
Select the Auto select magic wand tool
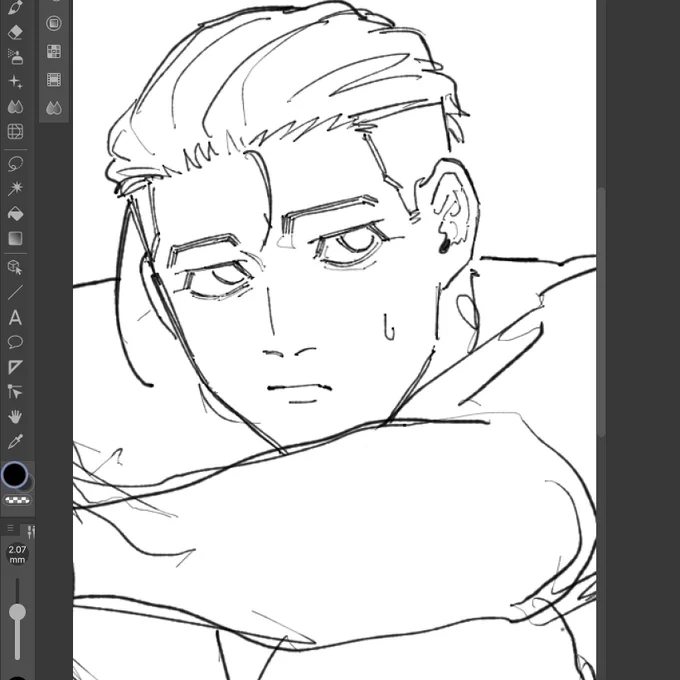(x=15, y=188)
